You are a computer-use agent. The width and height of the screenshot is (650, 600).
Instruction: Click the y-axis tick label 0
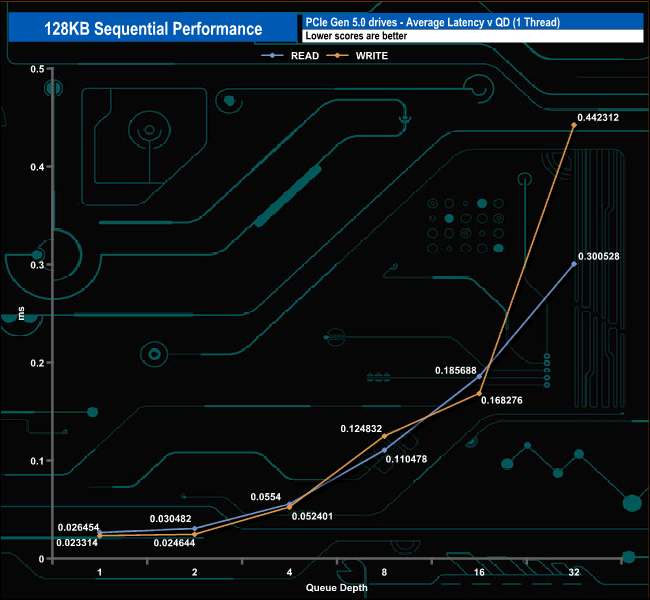pyautogui.click(x=41, y=559)
